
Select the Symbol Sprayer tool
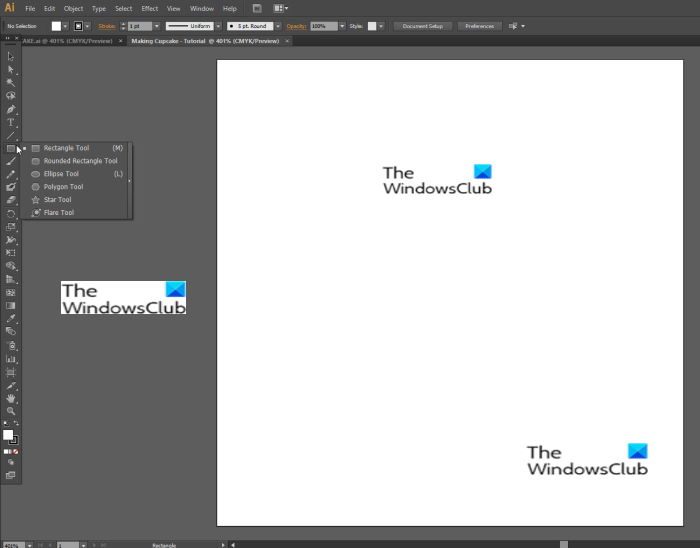point(11,345)
